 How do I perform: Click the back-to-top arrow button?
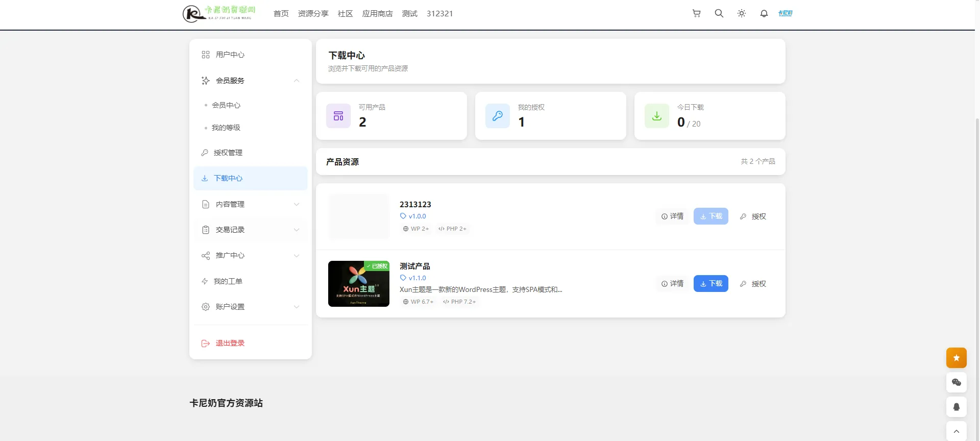coord(956,431)
